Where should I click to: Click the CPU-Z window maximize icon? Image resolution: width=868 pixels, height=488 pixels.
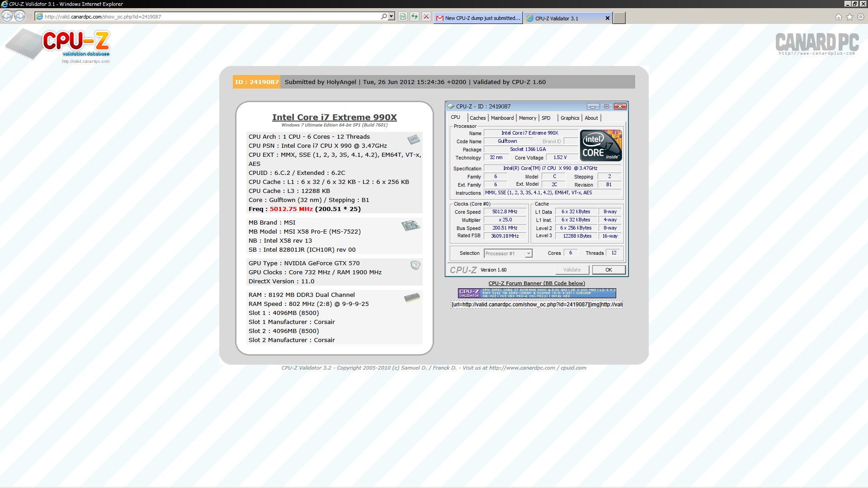coord(607,107)
